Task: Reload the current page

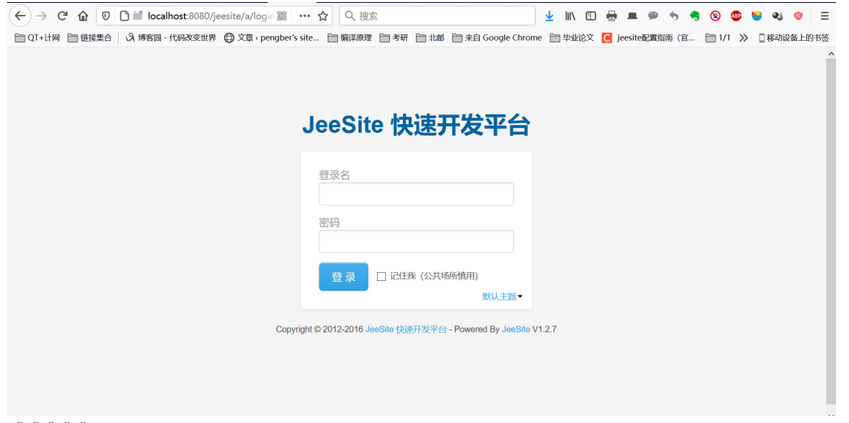Action: coord(62,16)
